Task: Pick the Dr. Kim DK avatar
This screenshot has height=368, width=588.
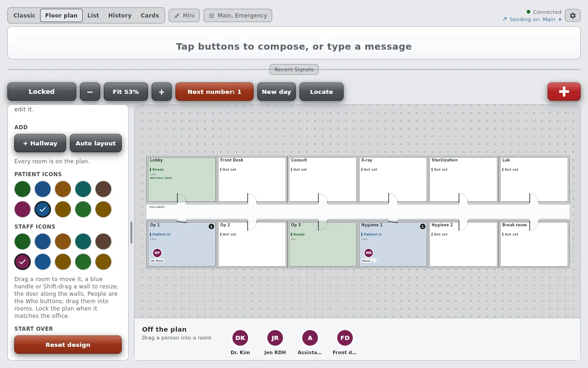Action: (x=240, y=338)
